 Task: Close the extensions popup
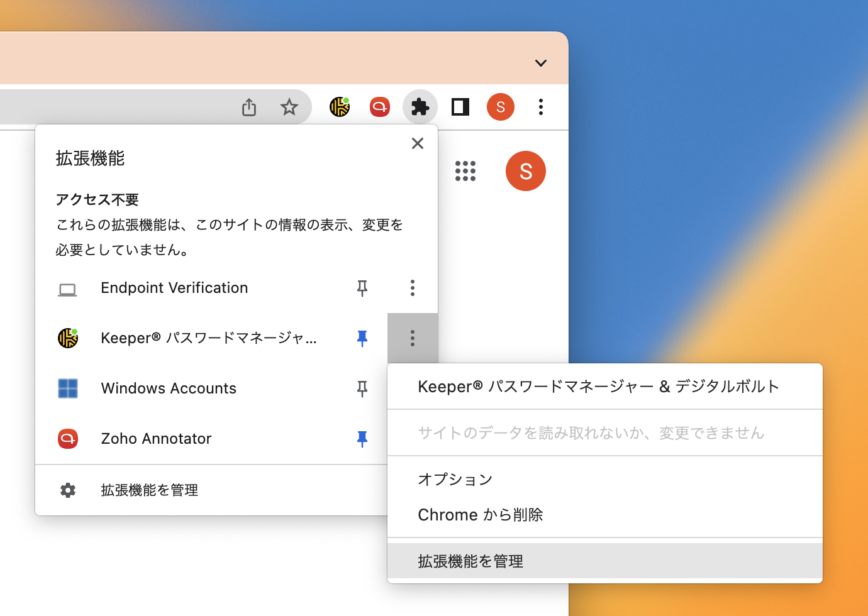tap(418, 143)
